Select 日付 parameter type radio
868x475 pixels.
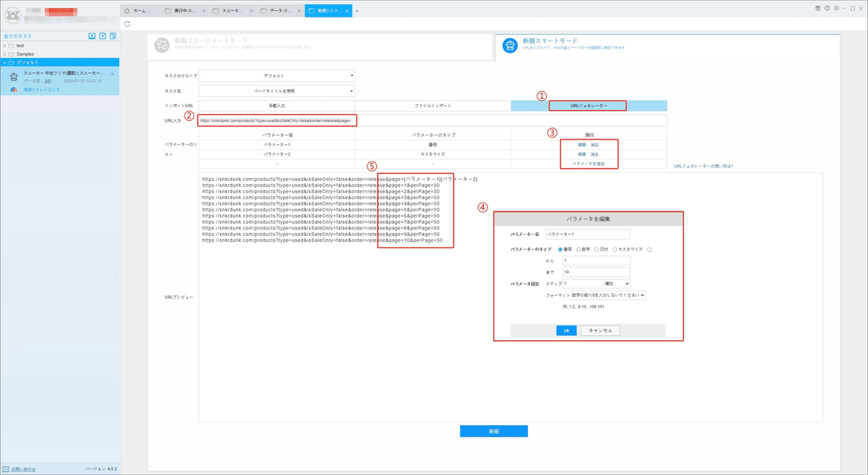(597, 249)
